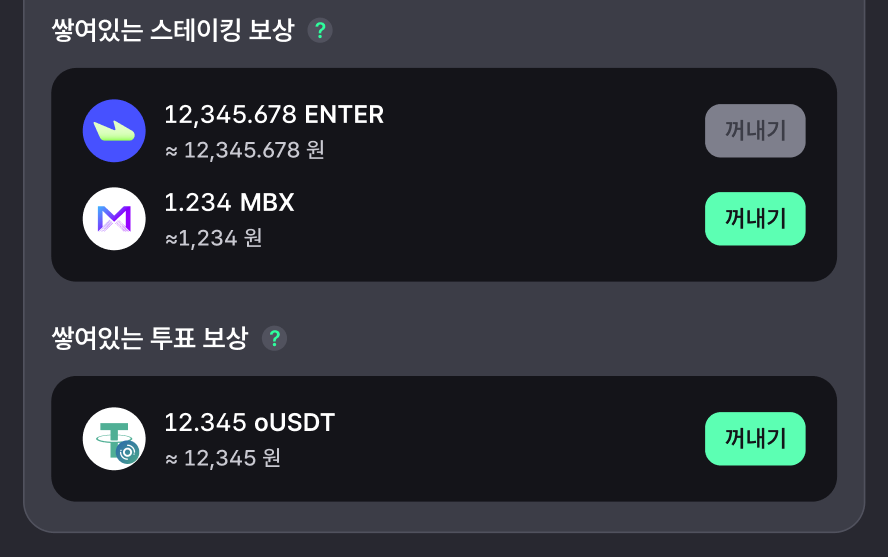888x557 pixels.
Task: Select the 12.345 oUSDT amount text
Action: pyautogui.click(x=250, y=423)
